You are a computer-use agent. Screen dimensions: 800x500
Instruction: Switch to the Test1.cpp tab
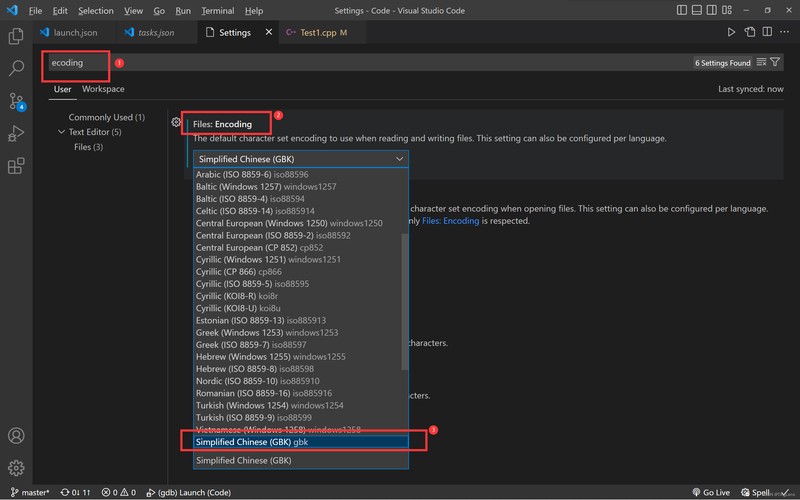318,33
